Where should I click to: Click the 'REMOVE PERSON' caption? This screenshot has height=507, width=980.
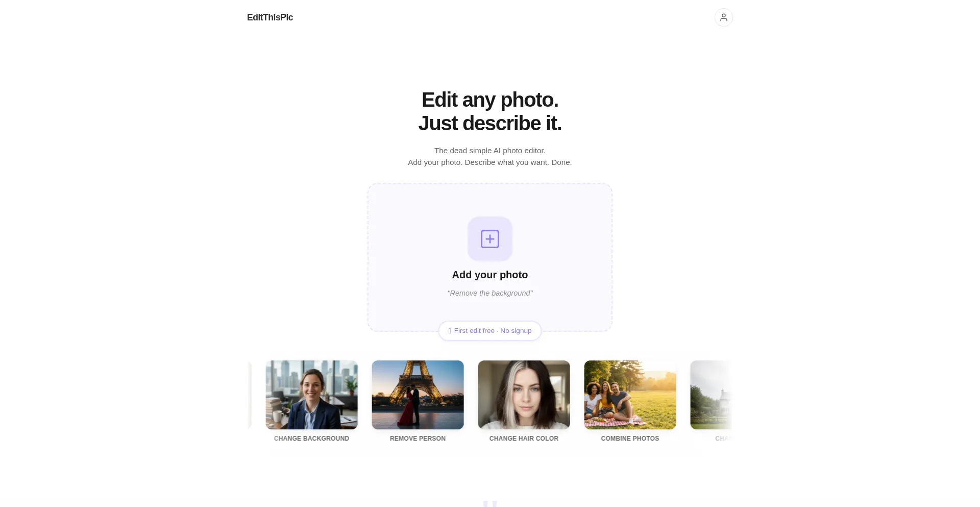point(418,439)
